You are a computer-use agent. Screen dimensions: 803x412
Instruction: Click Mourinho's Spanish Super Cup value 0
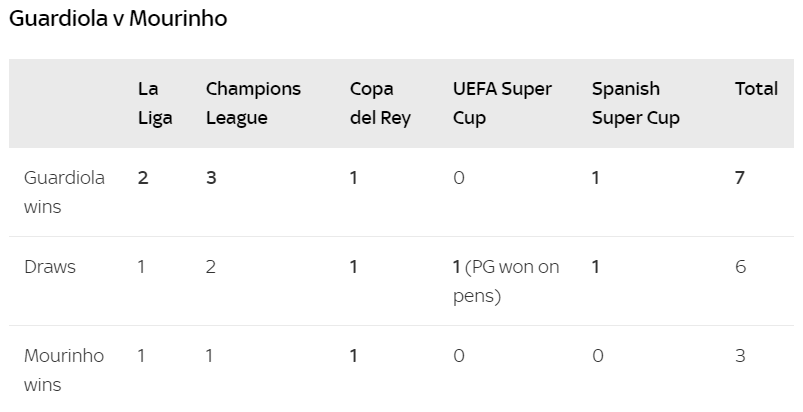coord(598,356)
